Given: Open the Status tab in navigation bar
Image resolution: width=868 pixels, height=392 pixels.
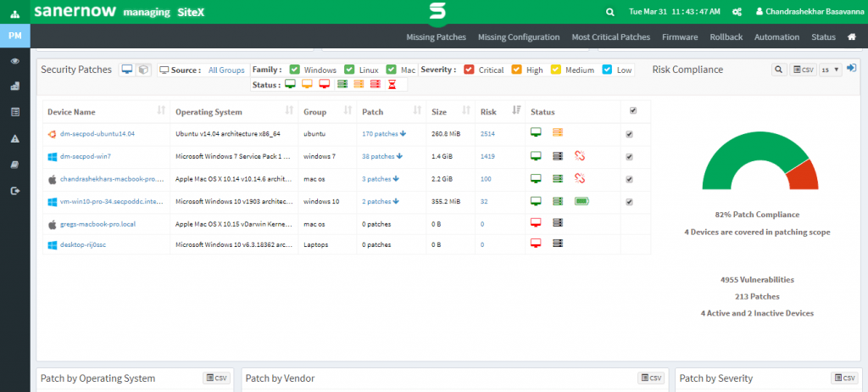Looking at the screenshot, I should coord(823,37).
